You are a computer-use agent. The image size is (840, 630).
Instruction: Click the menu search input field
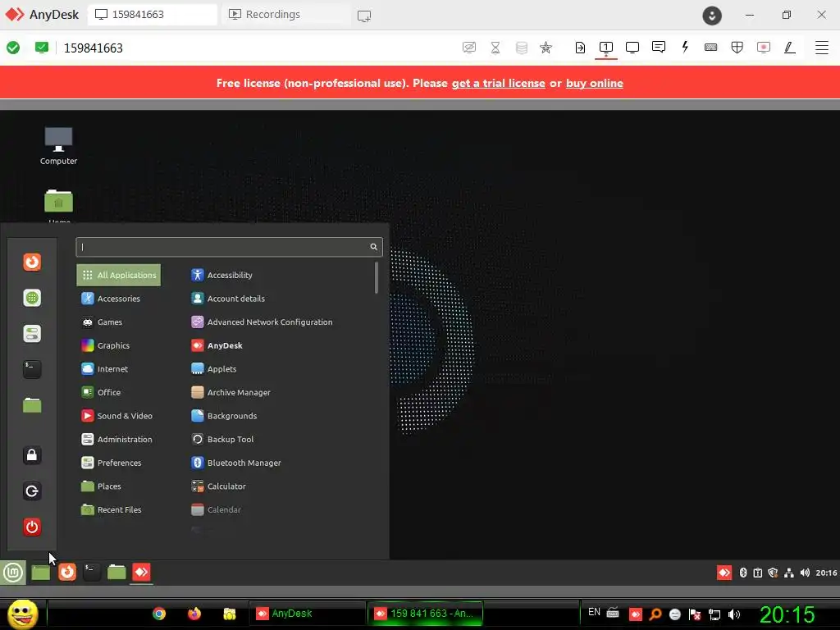tap(230, 247)
